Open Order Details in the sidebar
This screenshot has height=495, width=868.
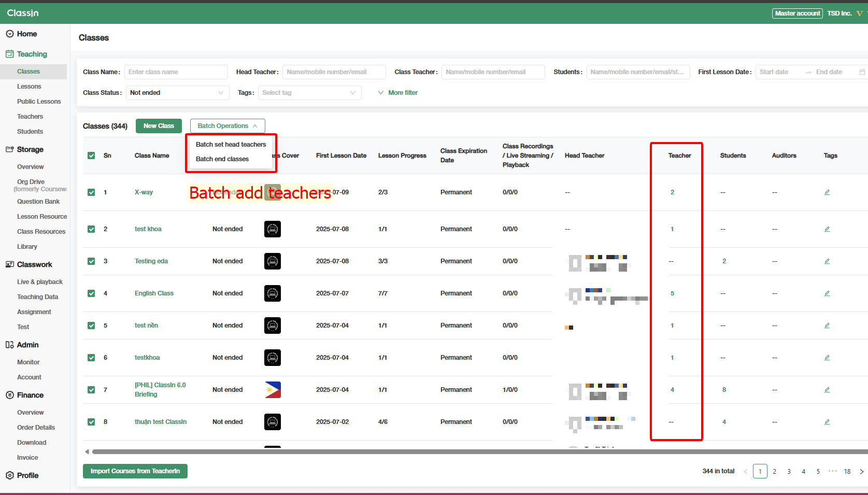point(36,428)
